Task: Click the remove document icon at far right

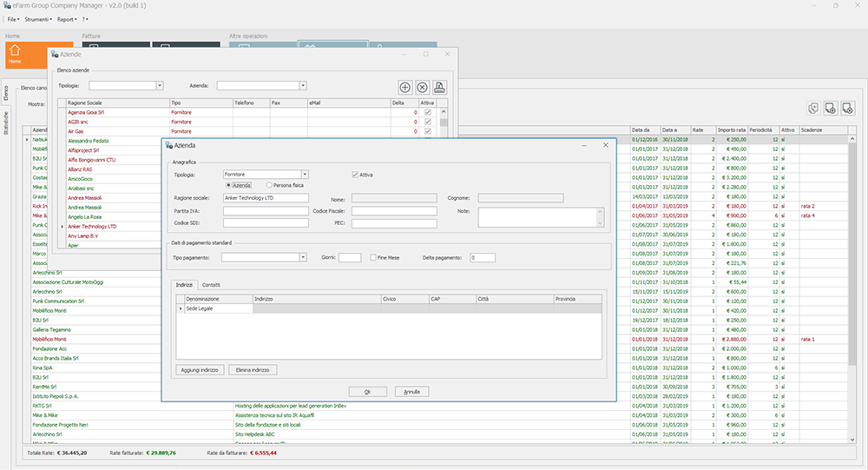Action: pos(848,108)
